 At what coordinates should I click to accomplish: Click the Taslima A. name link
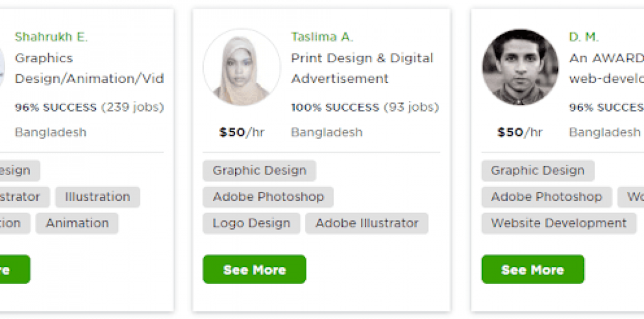(322, 37)
